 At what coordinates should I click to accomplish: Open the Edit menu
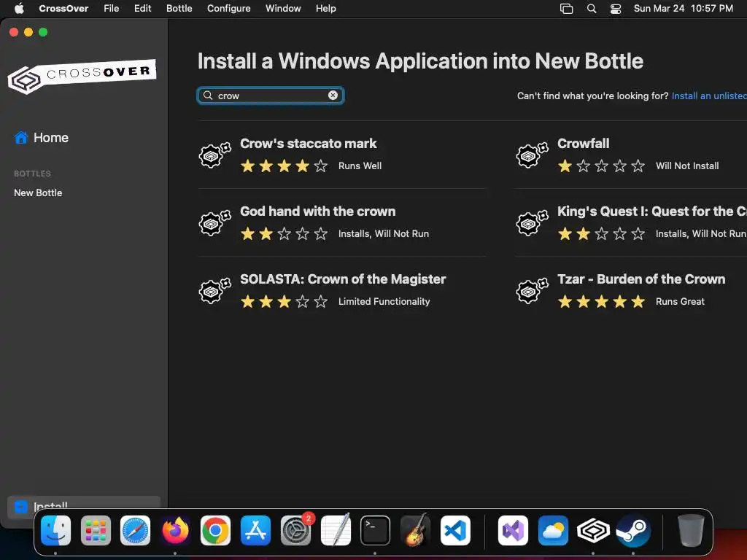(x=142, y=8)
